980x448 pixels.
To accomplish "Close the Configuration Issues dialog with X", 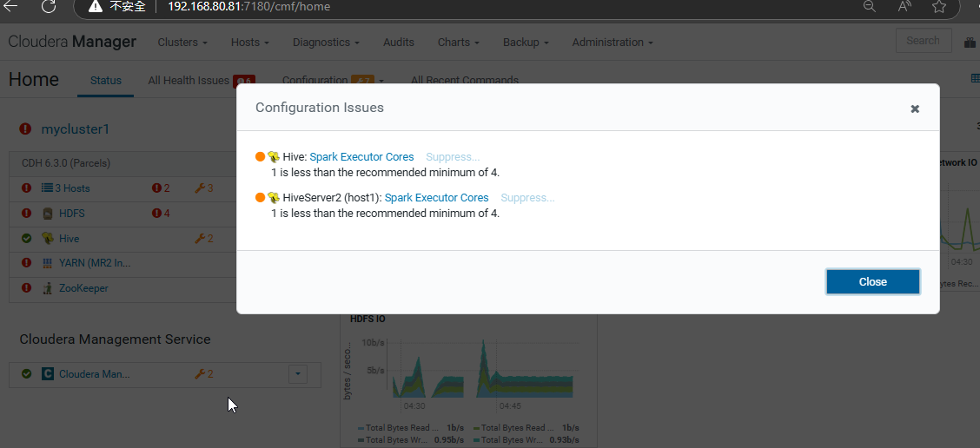I will 915,109.
